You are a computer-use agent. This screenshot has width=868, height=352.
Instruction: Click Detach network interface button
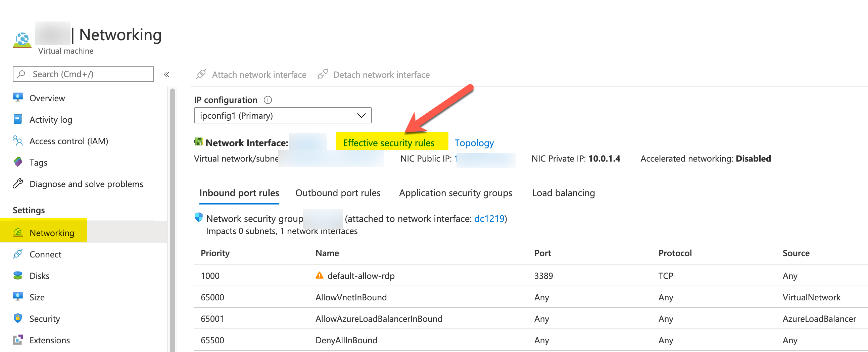374,74
